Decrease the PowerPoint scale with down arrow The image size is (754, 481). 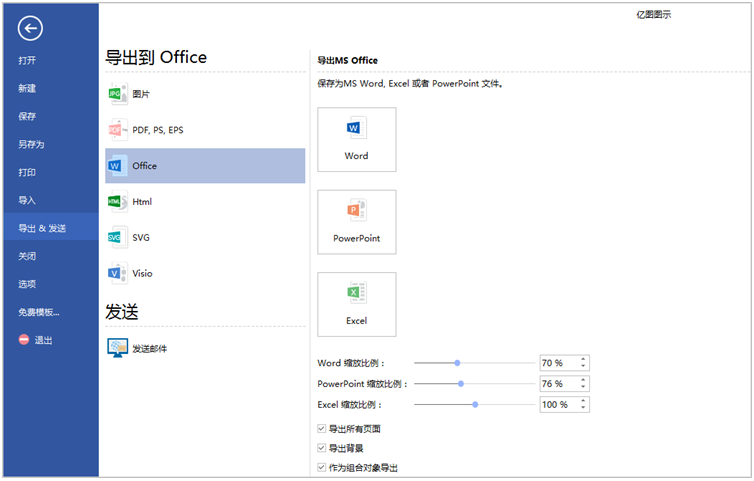pos(583,387)
